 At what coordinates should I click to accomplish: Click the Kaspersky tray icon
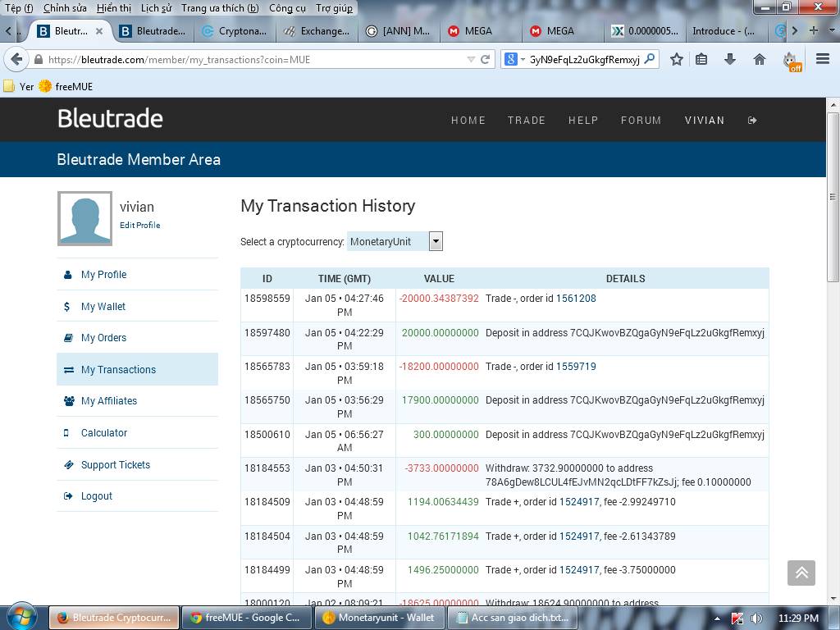[737, 619]
